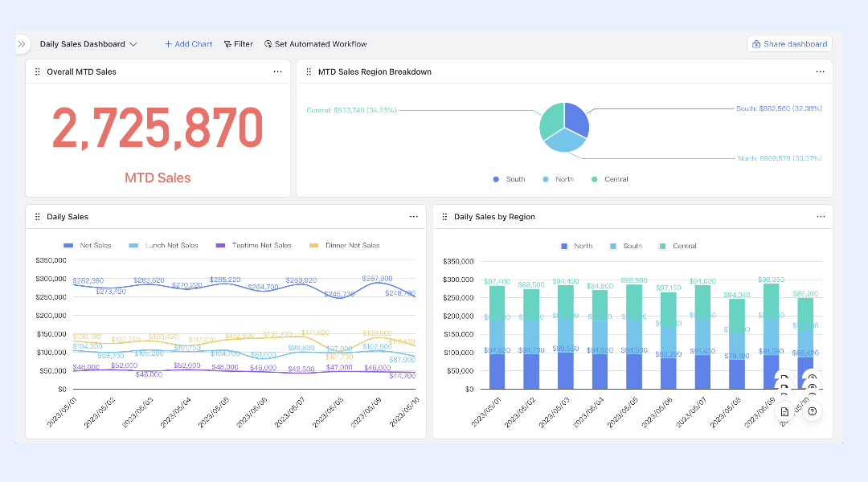The width and height of the screenshot is (868, 482).
Task: Click the pie chart North slice
Action: click(x=564, y=141)
